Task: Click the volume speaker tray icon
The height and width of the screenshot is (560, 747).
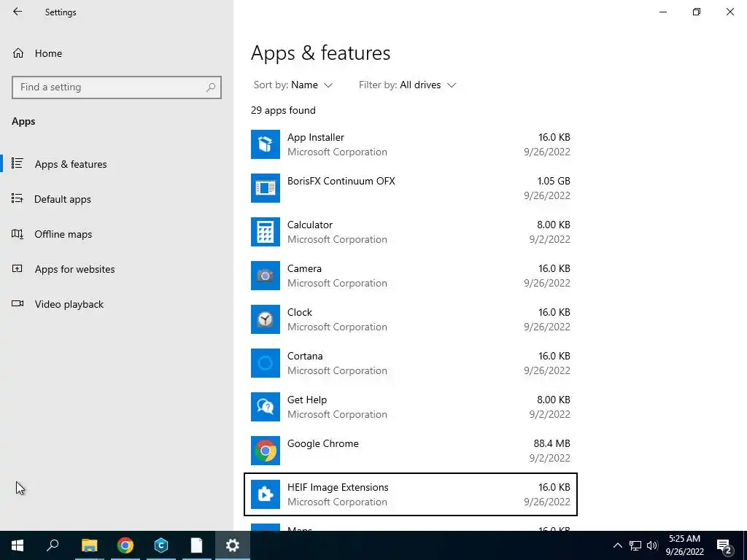Action: coord(652,545)
